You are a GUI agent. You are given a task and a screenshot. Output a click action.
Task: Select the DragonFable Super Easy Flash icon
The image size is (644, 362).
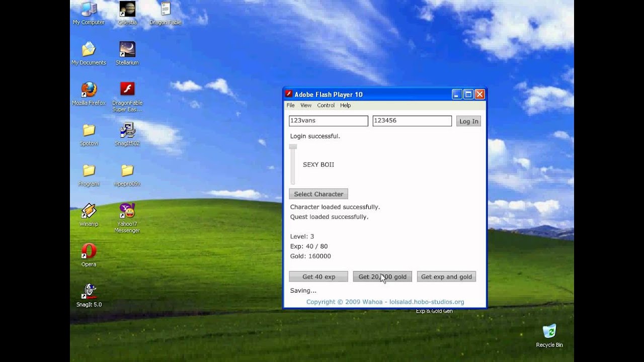click(127, 89)
